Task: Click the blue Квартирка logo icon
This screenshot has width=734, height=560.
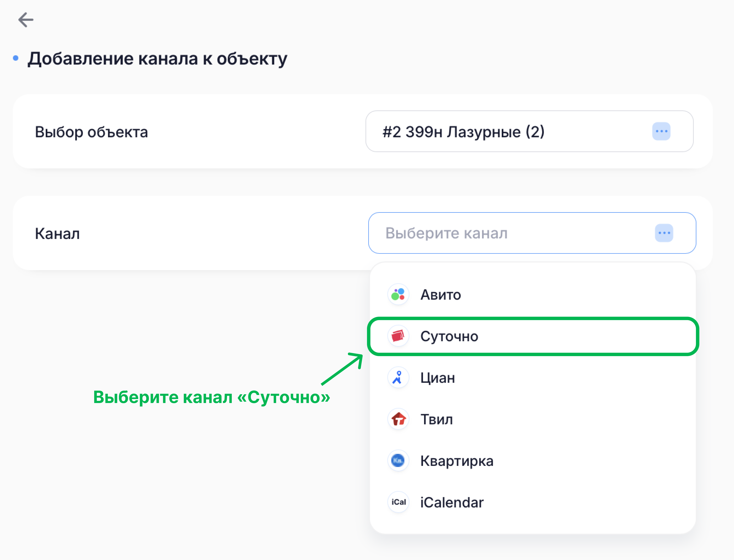Action: 398,461
